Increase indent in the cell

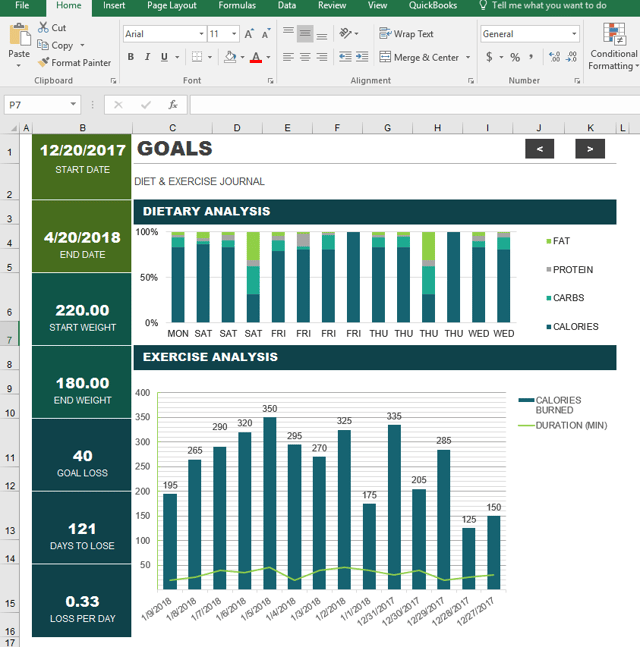pos(362,57)
